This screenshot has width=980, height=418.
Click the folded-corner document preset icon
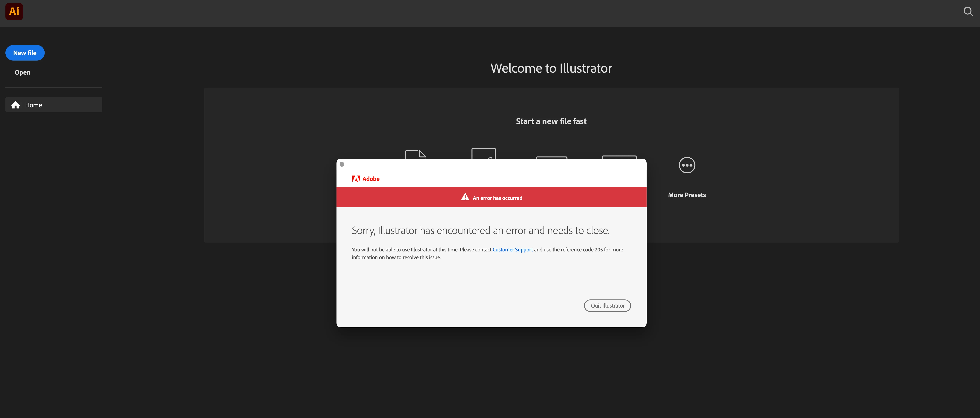415,154
